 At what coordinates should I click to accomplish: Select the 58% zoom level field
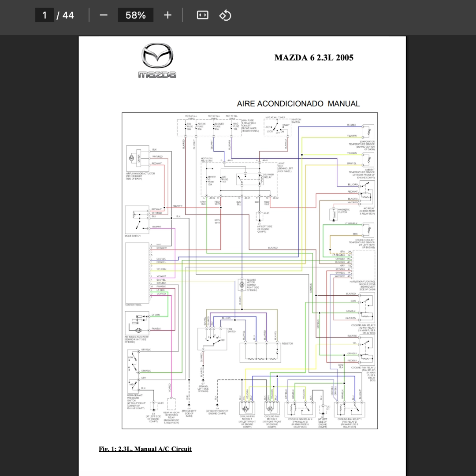(135, 15)
